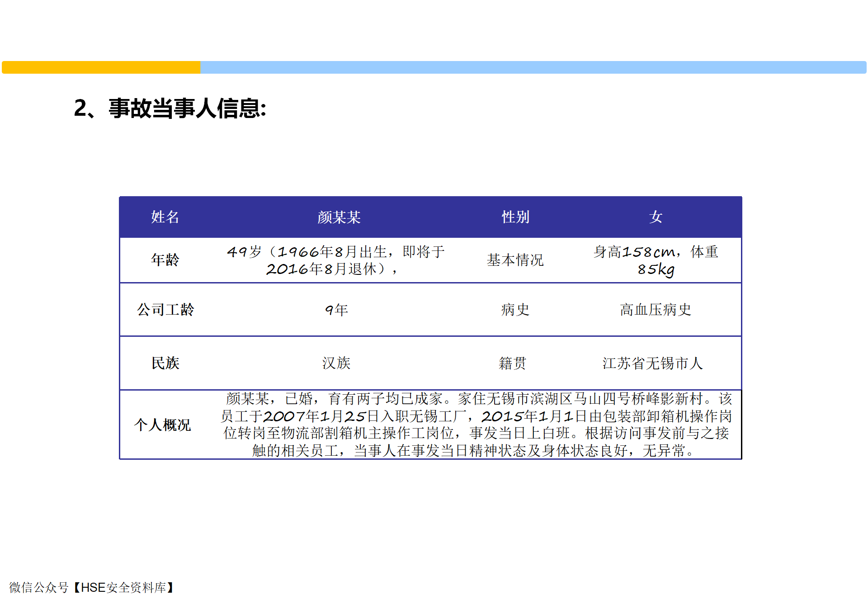868x599 pixels.
Task: Click the slide heading 事故当事人信息
Action: pyautogui.click(x=170, y=108)
